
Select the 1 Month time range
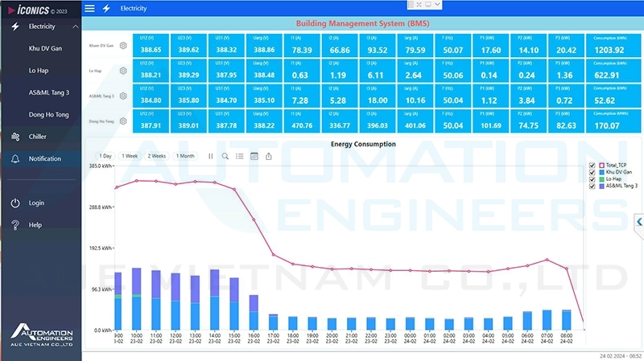[x=185, y=156]
